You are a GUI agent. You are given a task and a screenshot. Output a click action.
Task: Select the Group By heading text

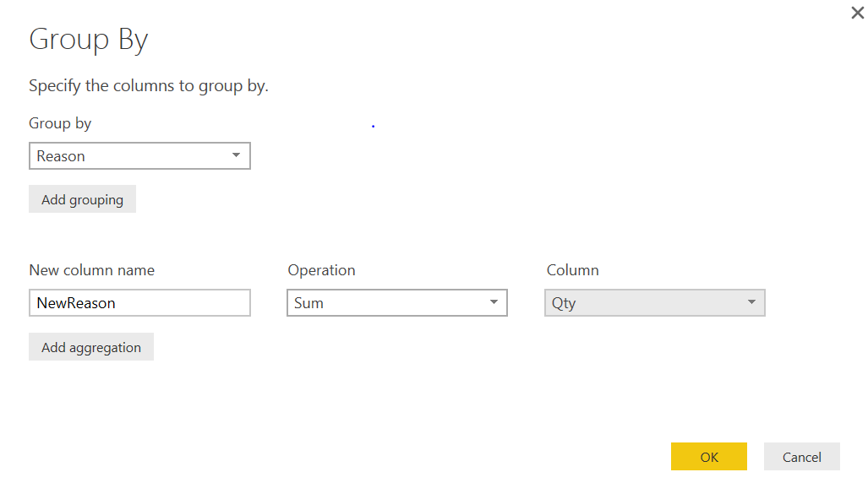click(x=89, y=40)
